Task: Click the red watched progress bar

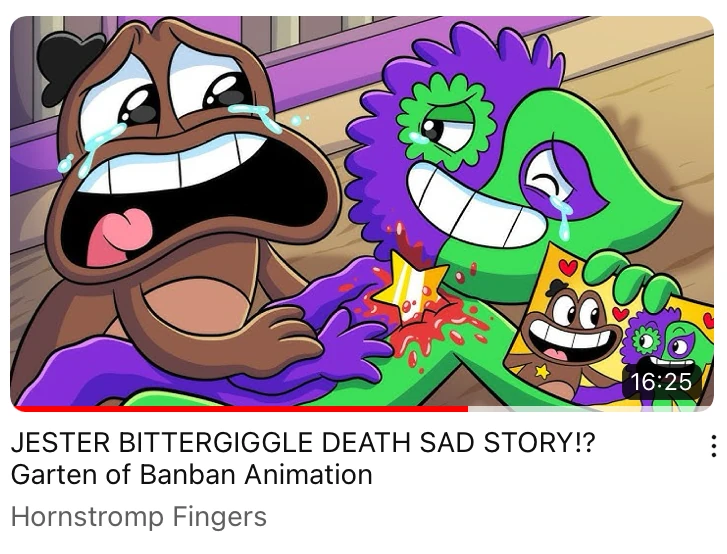Action: [241, 408]
